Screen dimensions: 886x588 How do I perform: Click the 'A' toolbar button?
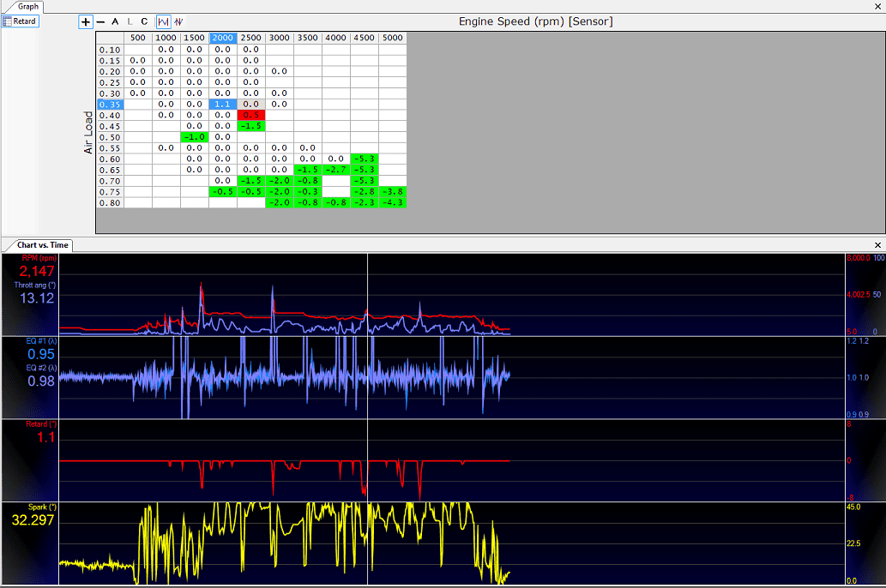pyautogui.click(x=115, y=22)
